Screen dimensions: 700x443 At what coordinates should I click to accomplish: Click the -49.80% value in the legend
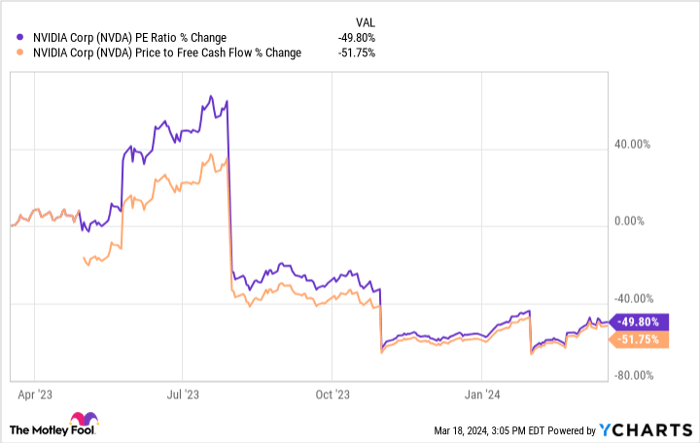357,36
